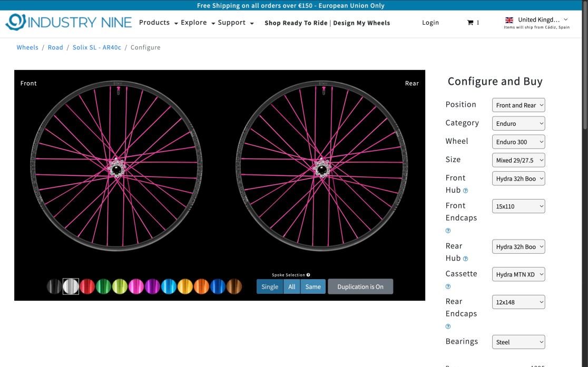The image size is (588, 367).
Task: Open the Products menu
Action: click(x=158, y=23)
